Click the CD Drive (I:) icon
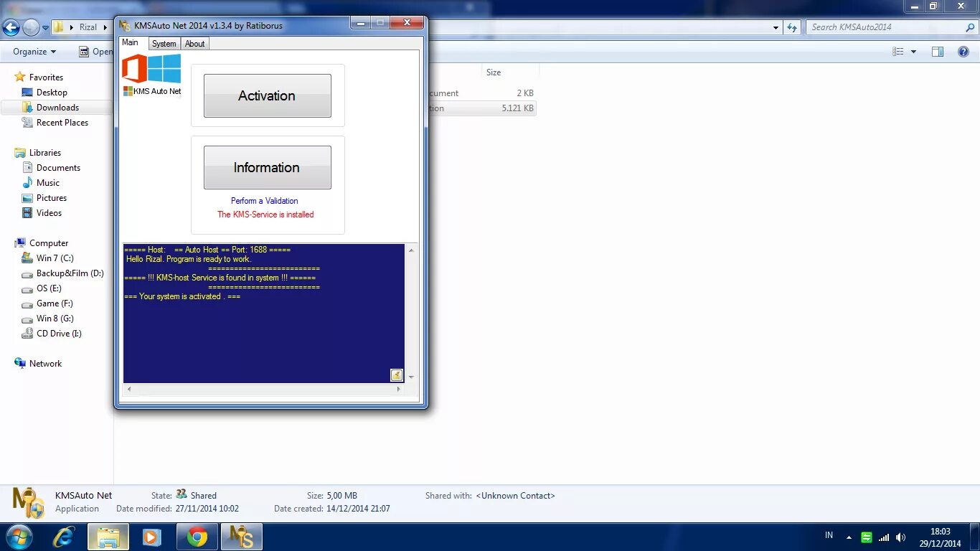This screenshot has height=551, width=980. (x=27, y=334)
